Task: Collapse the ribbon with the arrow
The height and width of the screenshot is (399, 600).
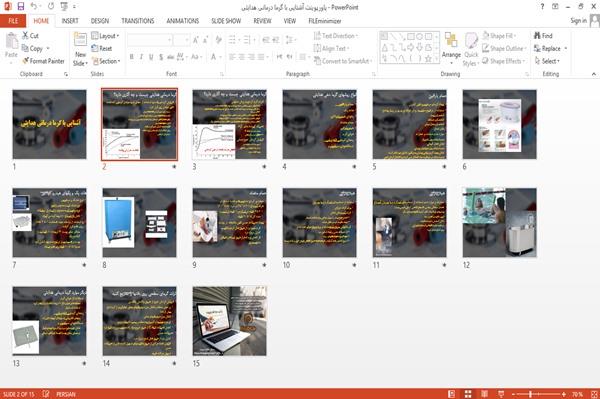Action: [x=593, y=74]
